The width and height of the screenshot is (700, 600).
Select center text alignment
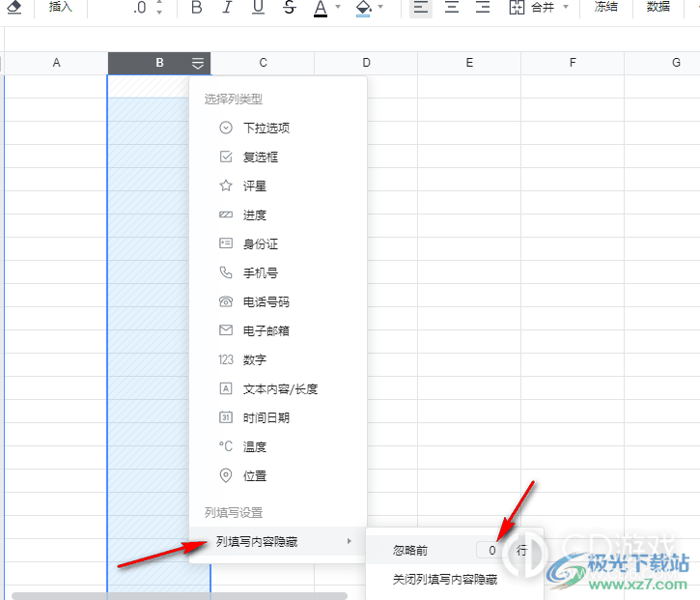[x=452, y=8]
